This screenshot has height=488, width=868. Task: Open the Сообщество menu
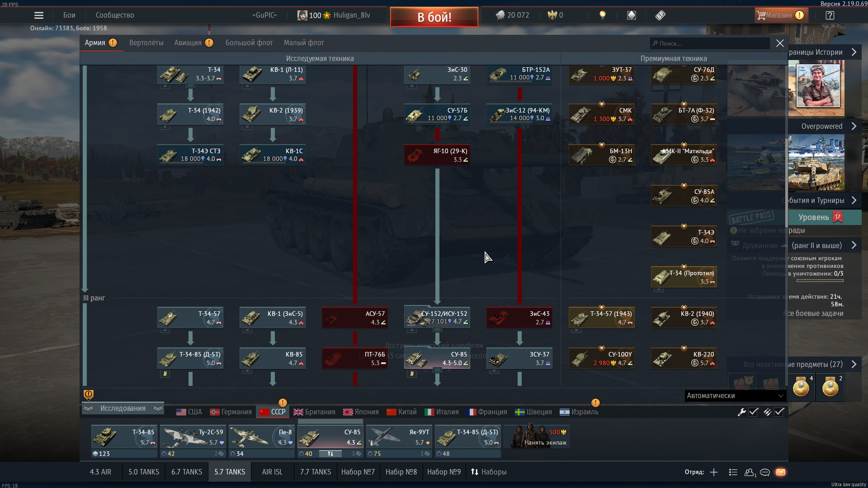(115, 15)
